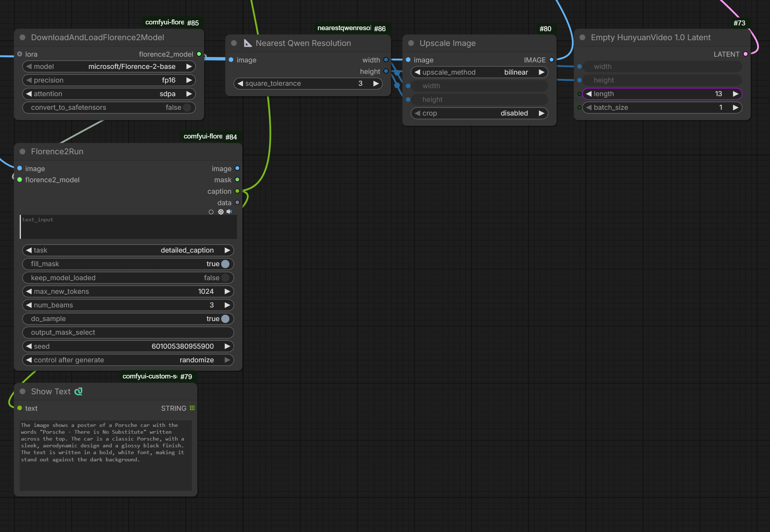The image size is (770, 532).
Task: Collapse the Upscale Image node via its dot
Action: point(411,43)
